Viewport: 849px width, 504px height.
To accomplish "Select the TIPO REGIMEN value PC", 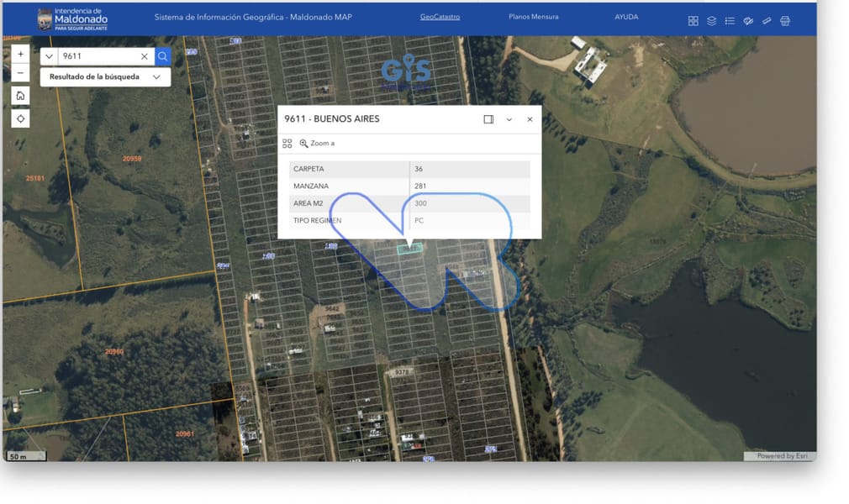I will coord(419,221).
